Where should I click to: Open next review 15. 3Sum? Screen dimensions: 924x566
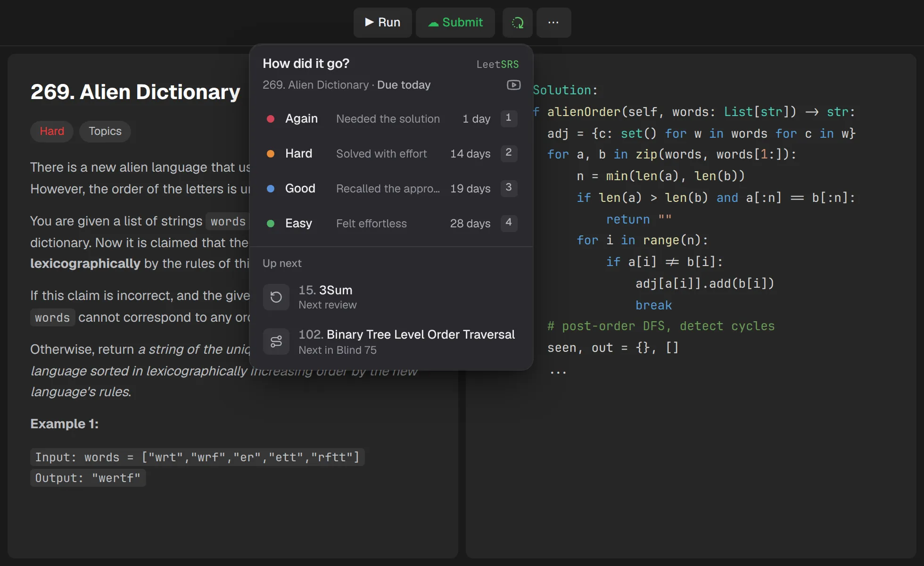pyautogui.click(x=391, y=297)
